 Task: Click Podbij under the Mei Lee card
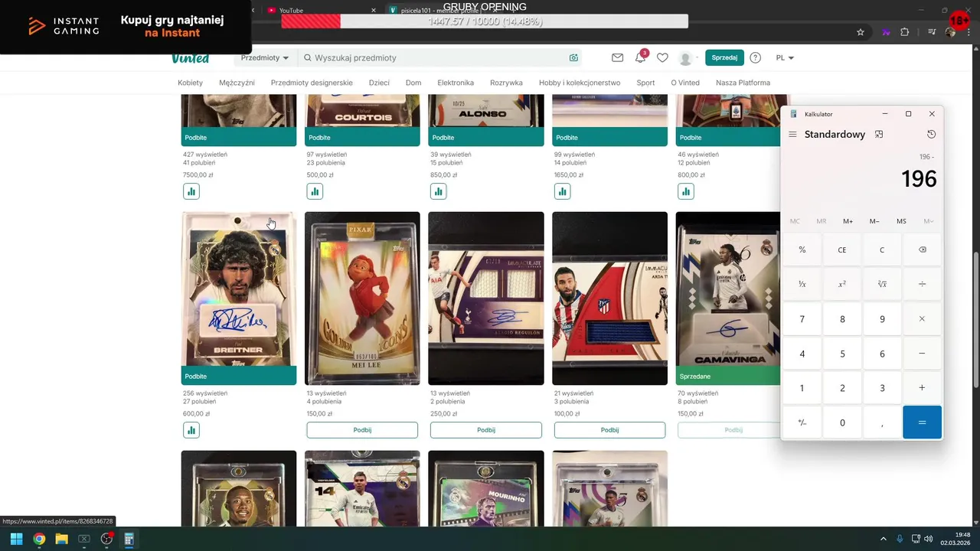click(362, 430)
